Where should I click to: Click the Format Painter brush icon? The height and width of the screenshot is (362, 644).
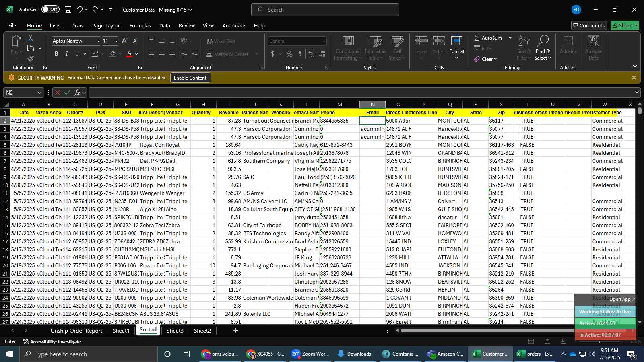[x=31, y=59]
